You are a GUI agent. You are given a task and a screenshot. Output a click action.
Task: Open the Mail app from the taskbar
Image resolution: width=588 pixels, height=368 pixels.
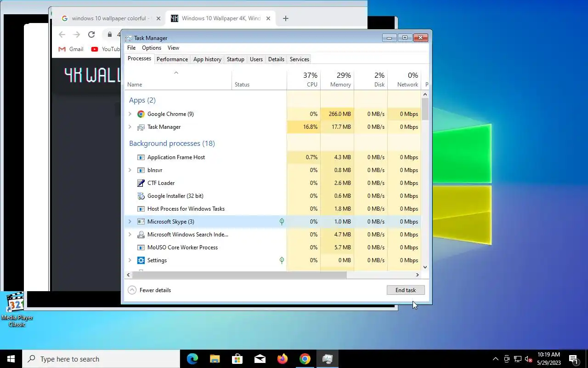pyautogui.click(x=260, y=359)
